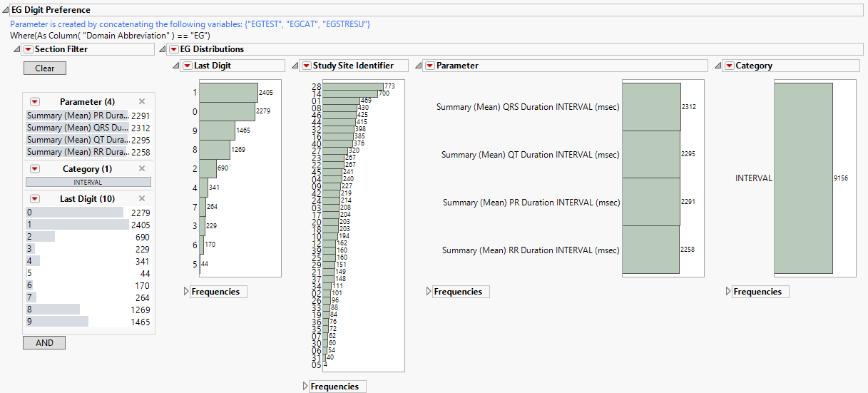Open the EG Distributions red triangle menu

(174, 49)
